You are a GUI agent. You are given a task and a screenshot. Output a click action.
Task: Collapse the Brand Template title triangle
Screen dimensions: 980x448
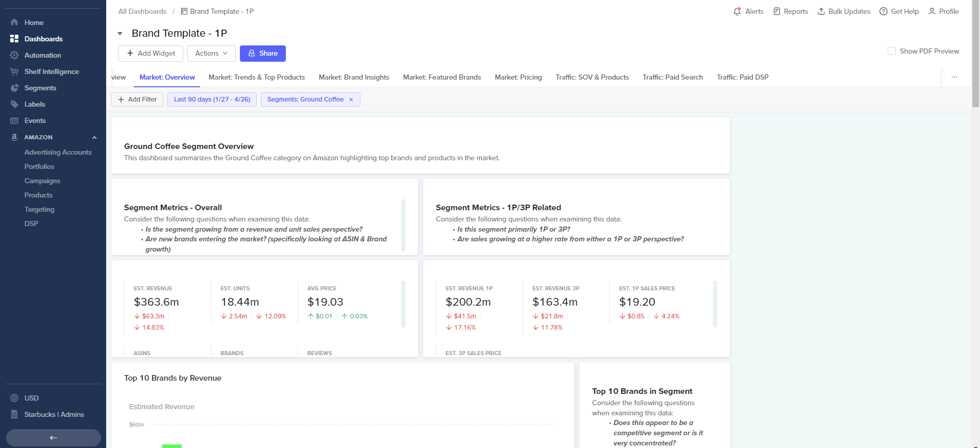pyautogui.click(x=120, y=34)
